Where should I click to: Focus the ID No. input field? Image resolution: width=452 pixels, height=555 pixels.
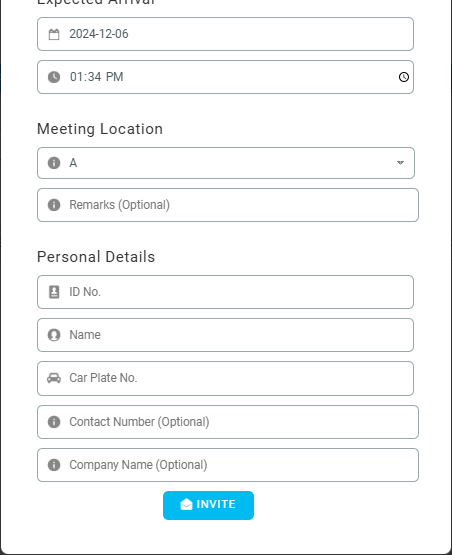(225, 292)
